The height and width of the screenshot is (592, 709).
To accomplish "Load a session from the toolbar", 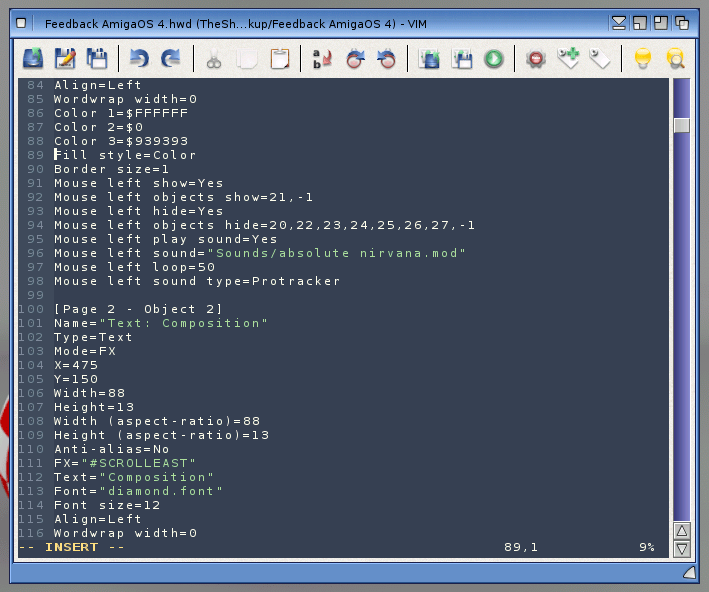I will [429, 59].
